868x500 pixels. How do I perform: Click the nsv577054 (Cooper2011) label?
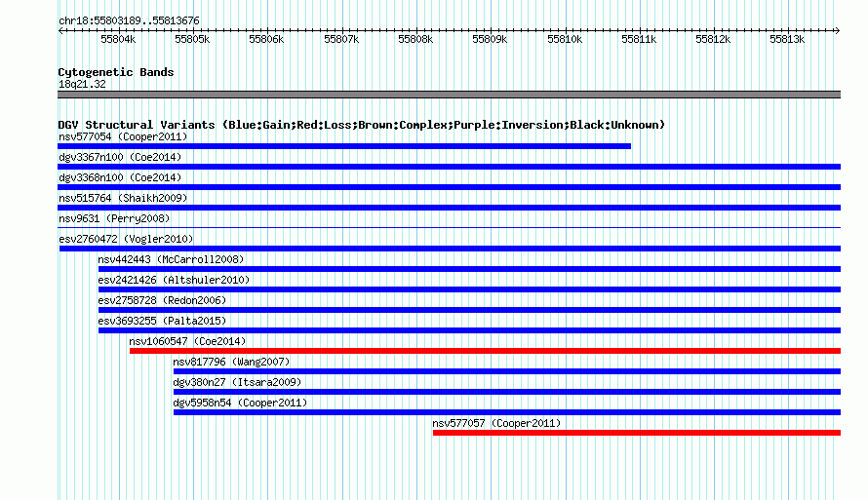tap(123, 136)
